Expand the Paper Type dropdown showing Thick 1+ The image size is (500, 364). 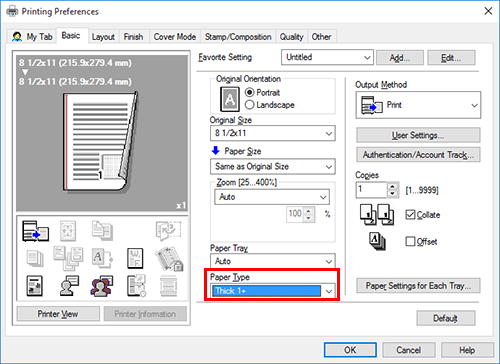point(273,291)
